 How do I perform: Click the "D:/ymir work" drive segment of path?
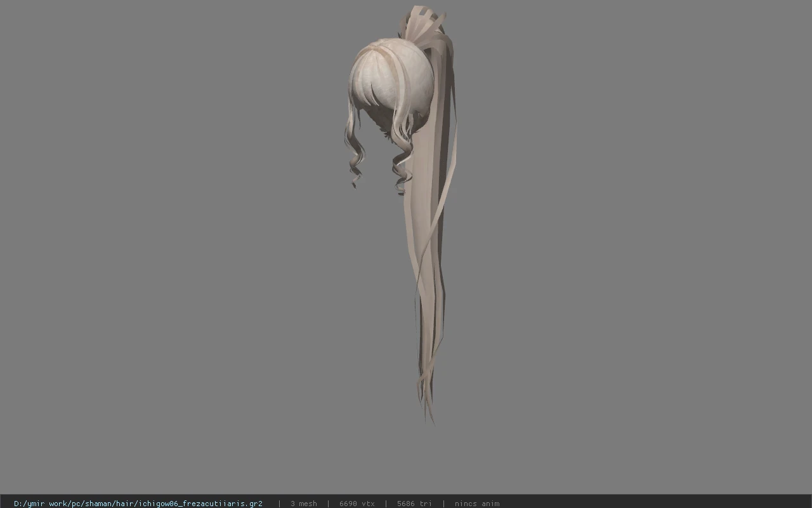pyautogui.click(x=41, y=504)
